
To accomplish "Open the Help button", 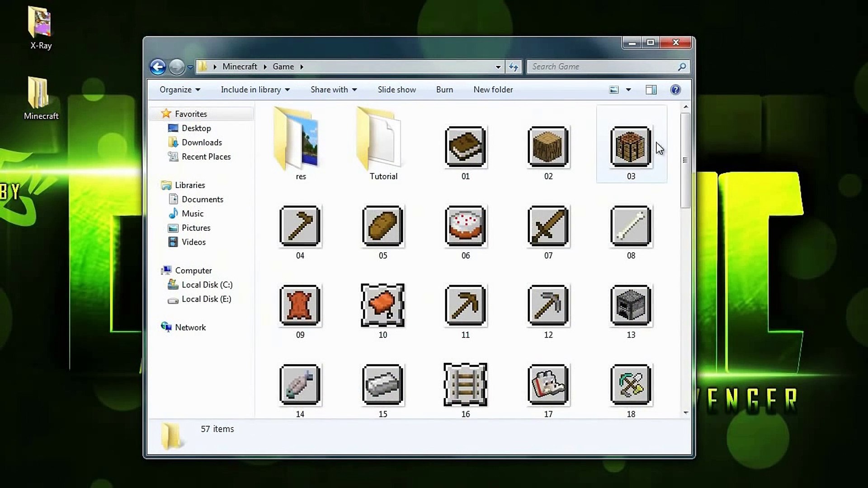I will 675,89.
